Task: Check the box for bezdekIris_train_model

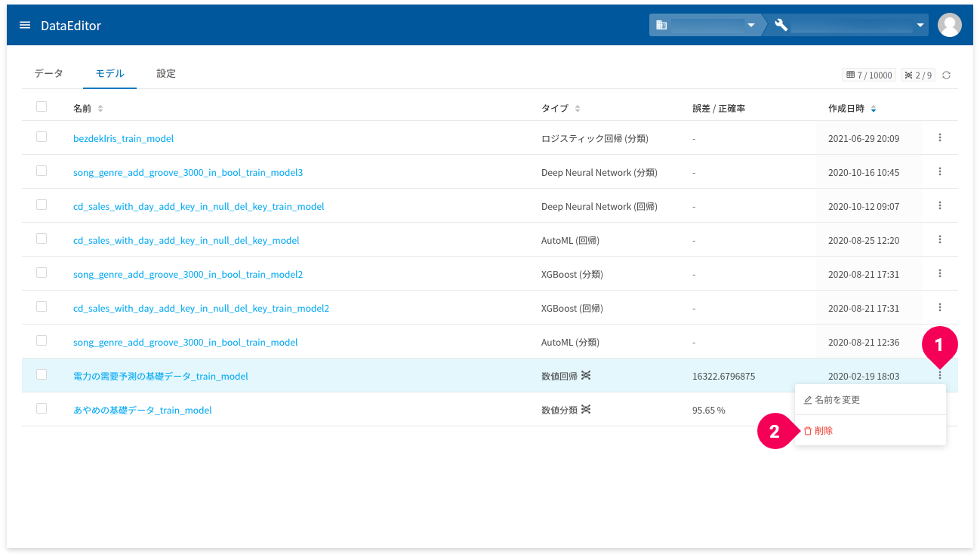Action: pos(42,137)
